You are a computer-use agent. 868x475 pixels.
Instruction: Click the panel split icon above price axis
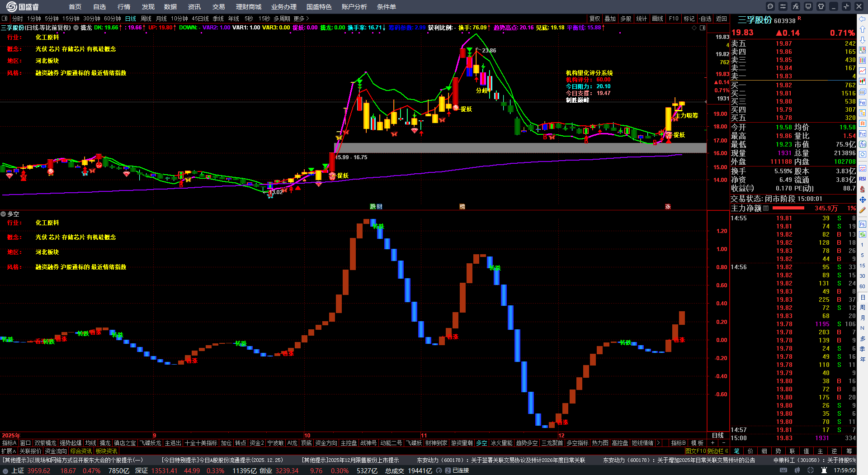click(703, 28)
